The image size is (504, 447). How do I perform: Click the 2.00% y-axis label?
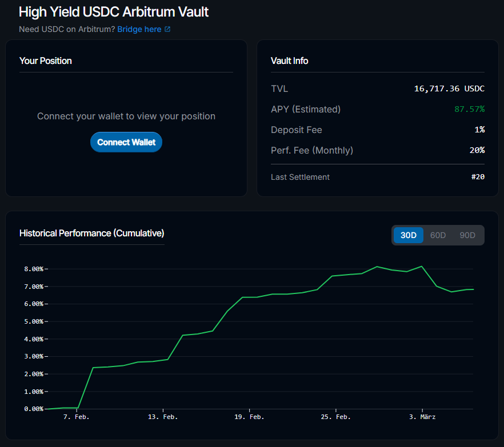[34, 374]
